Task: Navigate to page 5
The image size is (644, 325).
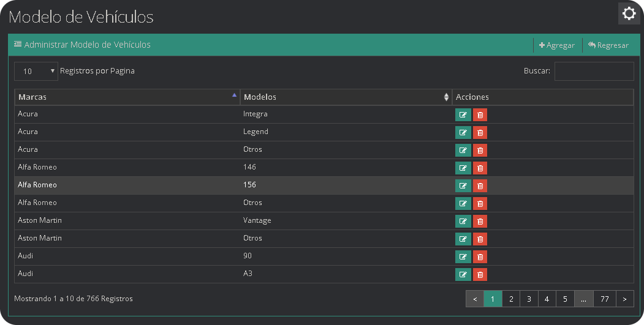Action: (565, 299)
